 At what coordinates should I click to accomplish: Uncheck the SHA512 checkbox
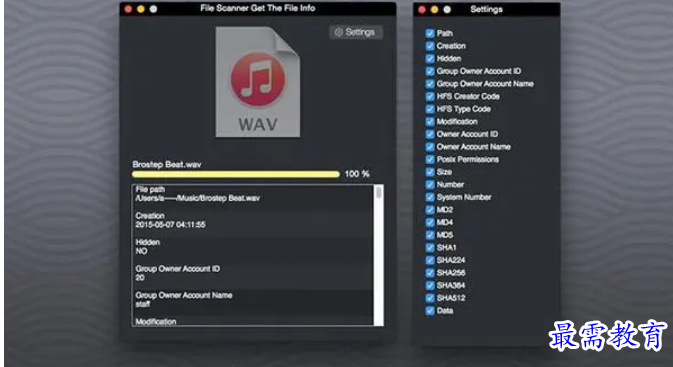[x=430, y=298]
